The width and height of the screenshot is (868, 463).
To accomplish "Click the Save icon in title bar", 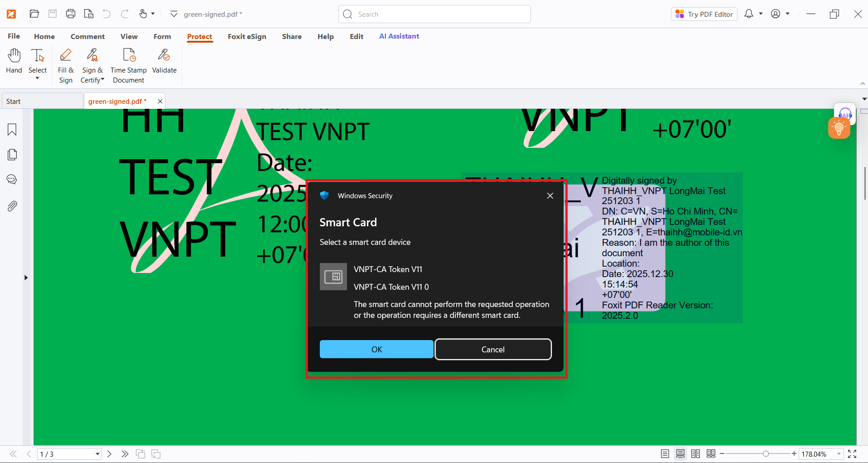I will click(53, 14).
